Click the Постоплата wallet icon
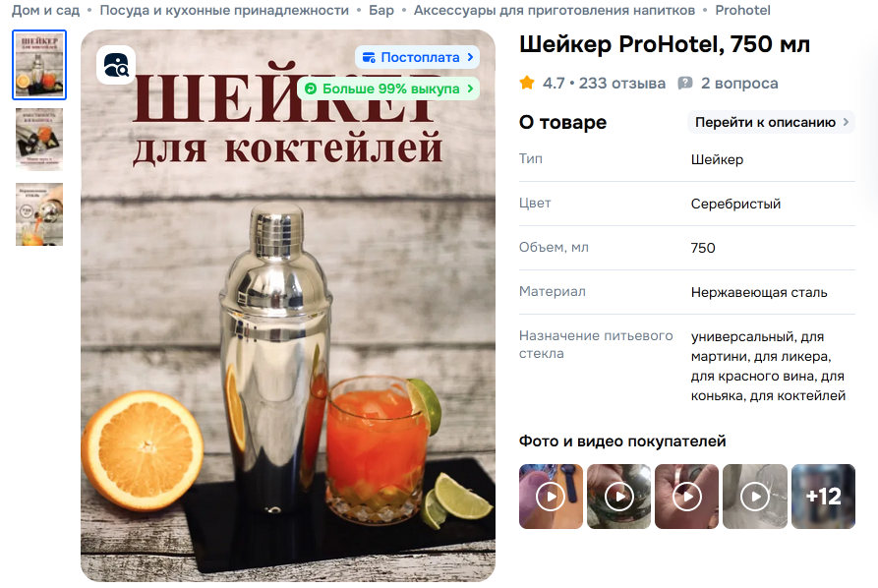 [x=369, y=57]
